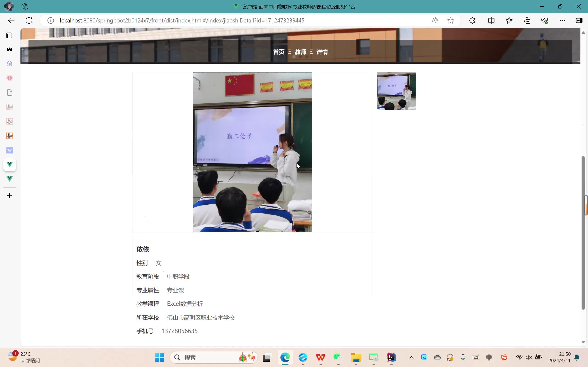The width and height of the screenshot is (588, 367).
Task: Open the vertical tabs pane icon
Action: coord(9,35)
